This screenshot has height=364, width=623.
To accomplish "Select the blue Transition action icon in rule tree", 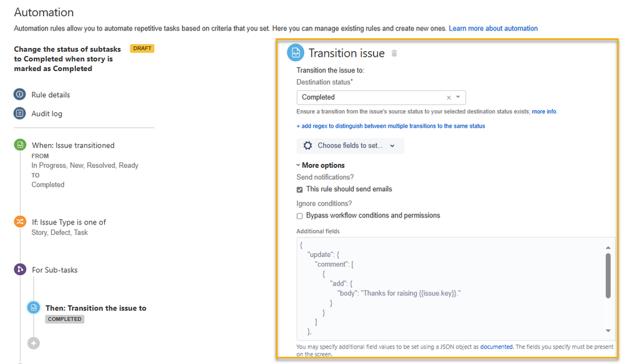I will click(34, 308).
